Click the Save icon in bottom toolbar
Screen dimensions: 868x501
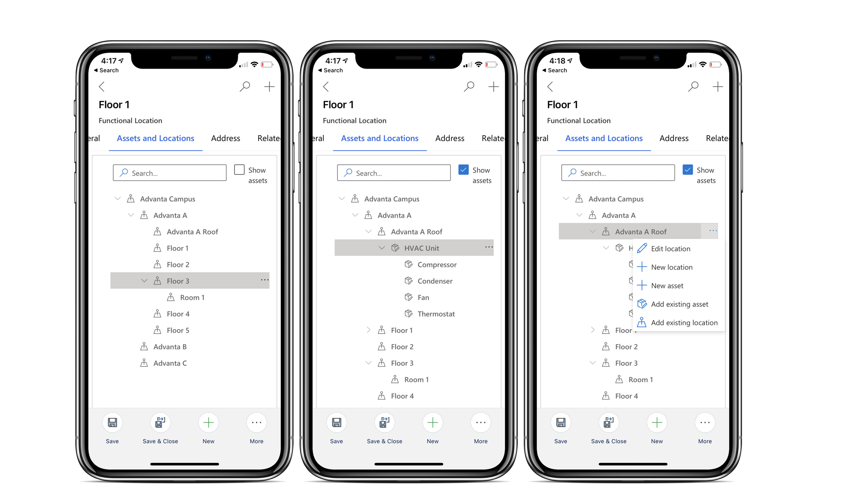pyautogui.click(x=114, y=423)
